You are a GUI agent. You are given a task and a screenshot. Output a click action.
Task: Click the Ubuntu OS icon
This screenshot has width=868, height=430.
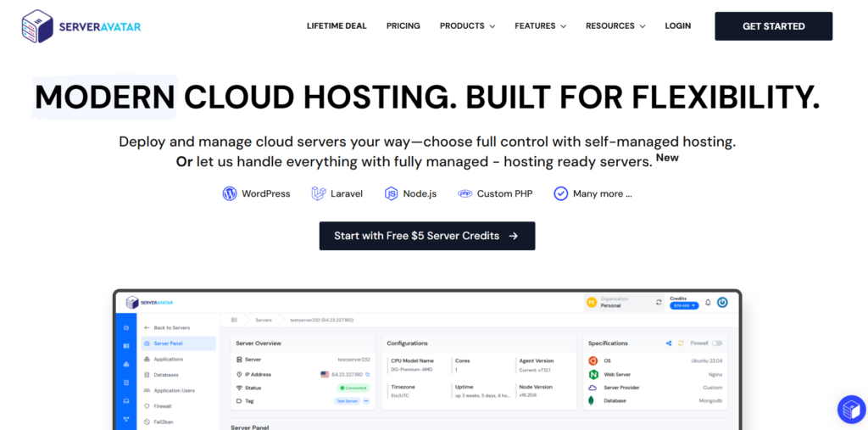[x=593, y=360]
